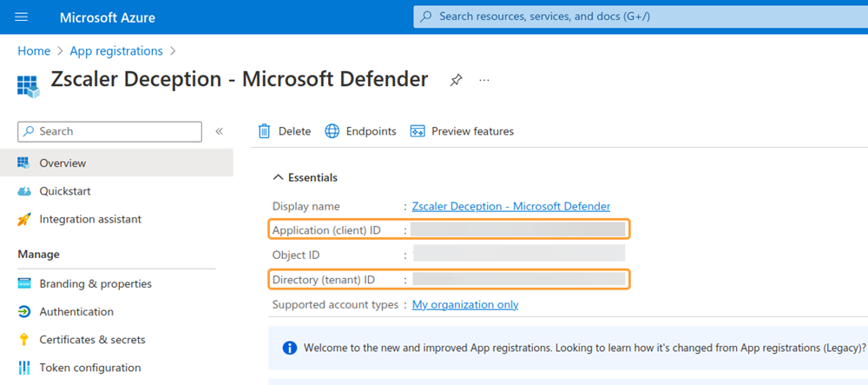Click the Endpoints globe icon
This screenshot has height=385, width=868.
point(332,131)
